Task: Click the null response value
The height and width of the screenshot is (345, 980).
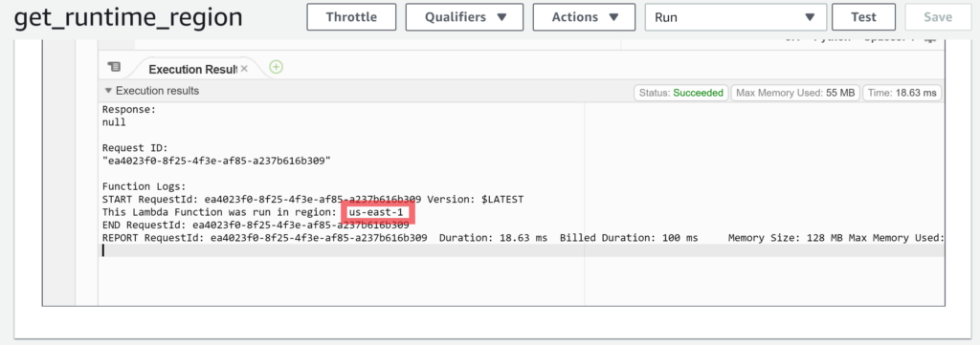Action: coord(114,122)
